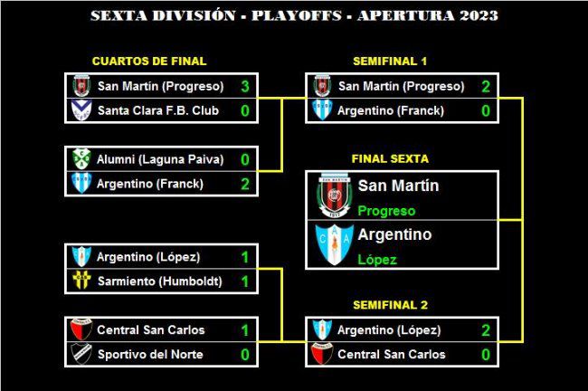This screenshot has width=588, height=391.
Task: Select the Semifinal 1 heading
Action: pos(390,62)
